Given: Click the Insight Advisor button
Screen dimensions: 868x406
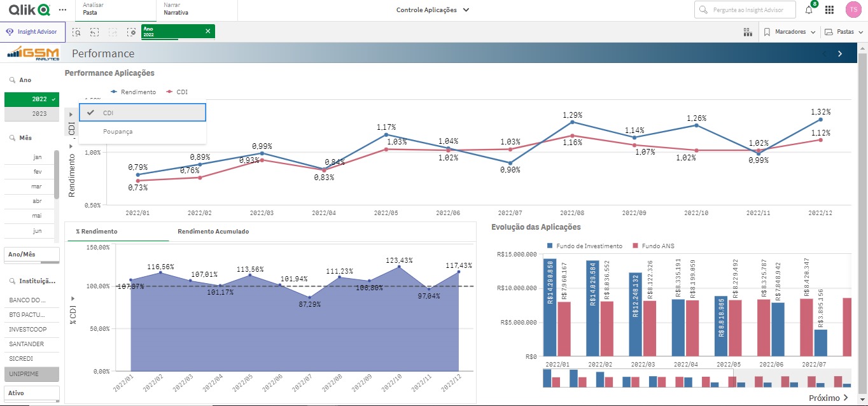Looking at the screenshot, I should 31,32.
